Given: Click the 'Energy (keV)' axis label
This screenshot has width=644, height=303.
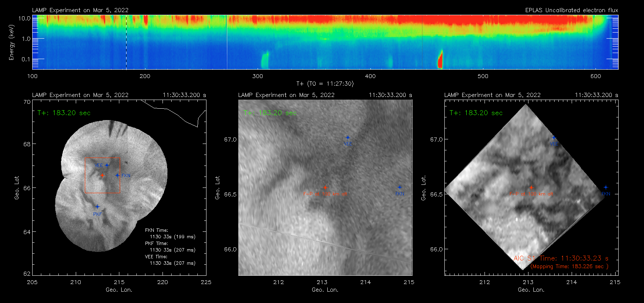Looking at the screenshot, I should pyautogui.click(x=11, y=42).
